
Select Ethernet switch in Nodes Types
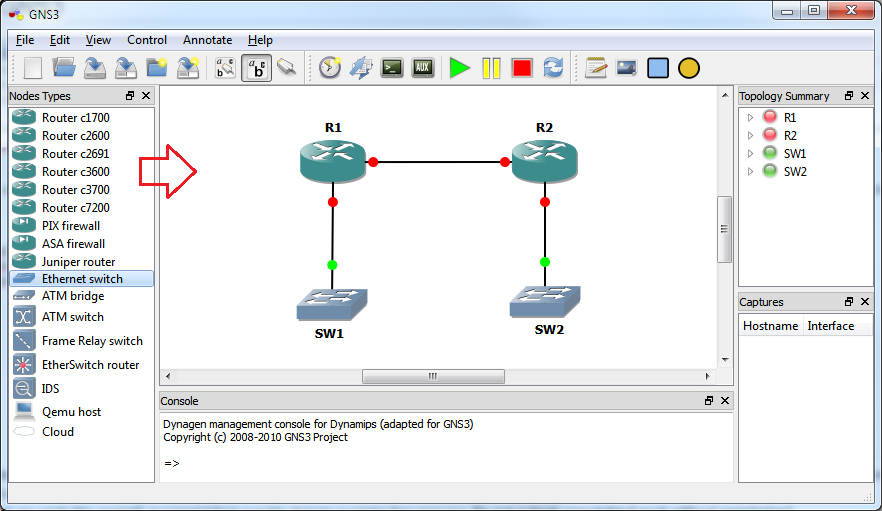point(82,279)
